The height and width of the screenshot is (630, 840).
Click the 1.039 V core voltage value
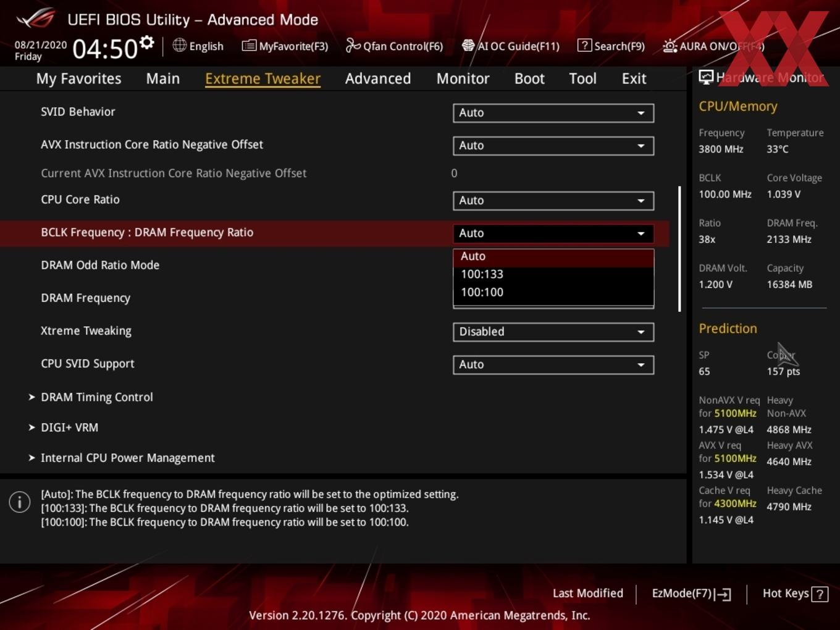783,194
